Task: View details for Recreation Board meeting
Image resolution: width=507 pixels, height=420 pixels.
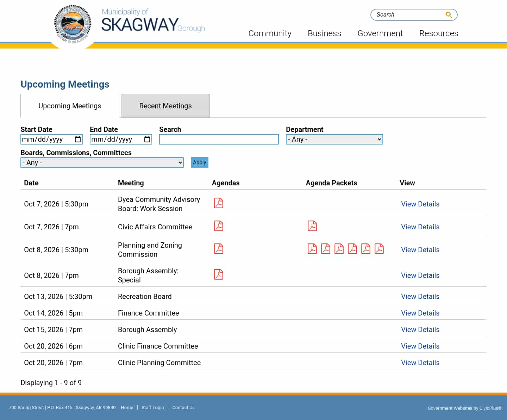Action: click(x=420, y=297)
